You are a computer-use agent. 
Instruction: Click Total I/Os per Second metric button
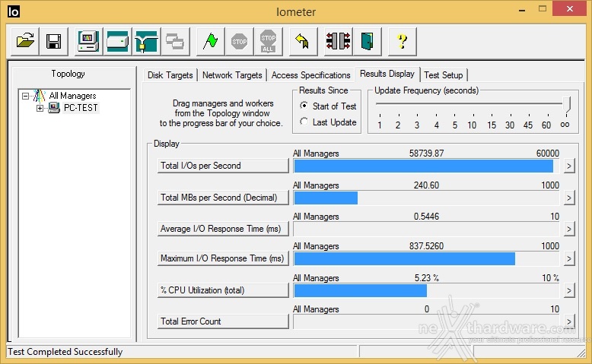(x=223, y=166)
